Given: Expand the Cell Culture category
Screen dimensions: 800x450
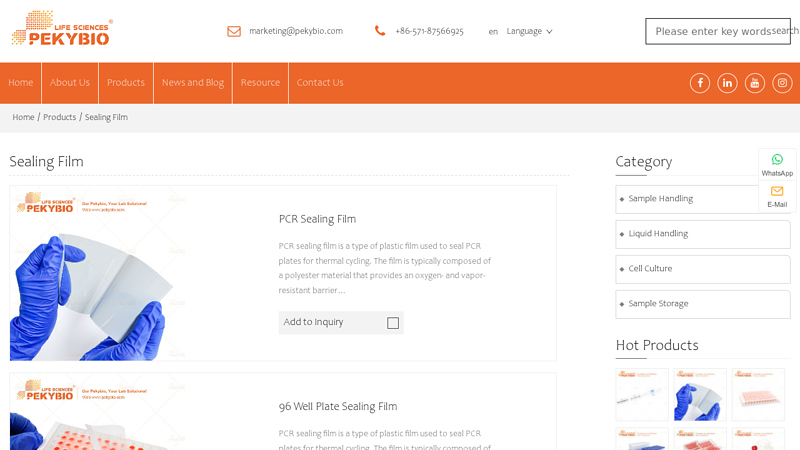Looking at the screenshot, I should coord(703,269).
